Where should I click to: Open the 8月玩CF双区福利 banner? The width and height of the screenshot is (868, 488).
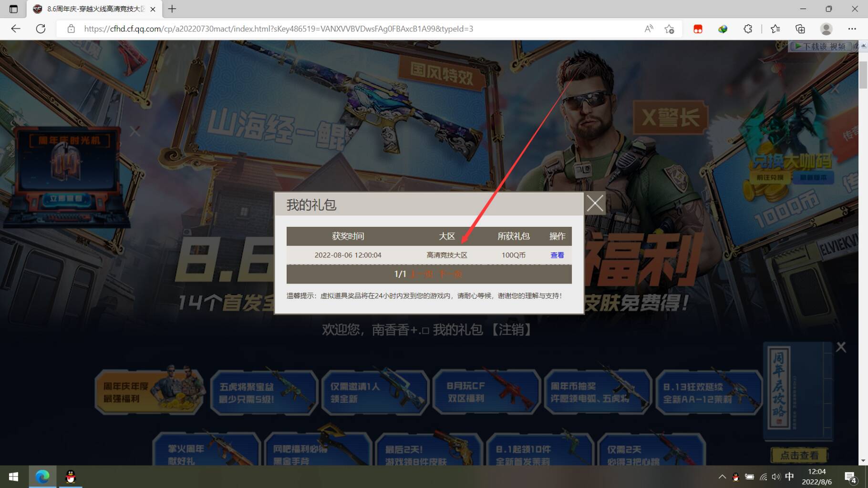(486, 392)
